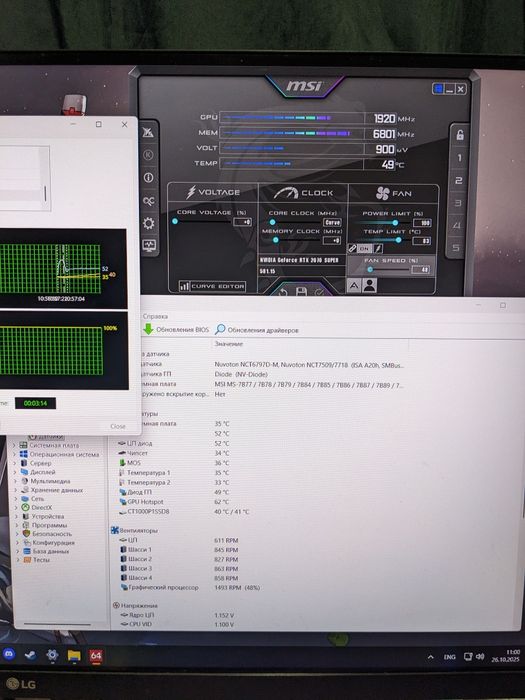Expand Операционная система tree node
This screenshot has height=700, width=525.
(x=15, y=454)
